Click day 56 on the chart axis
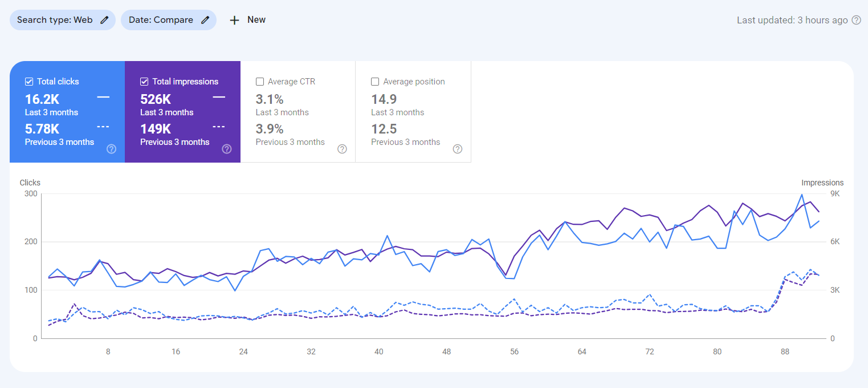 pos(515,351)
